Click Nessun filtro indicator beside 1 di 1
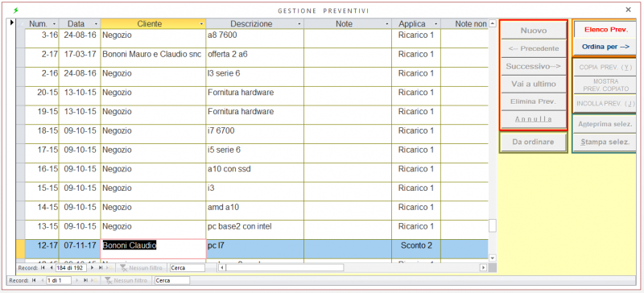 (x=126, y=281)
